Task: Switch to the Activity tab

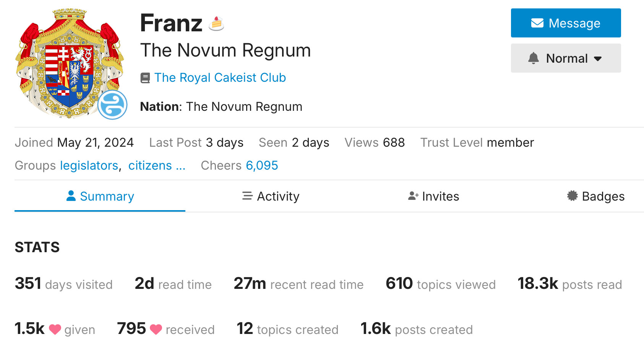Action: (271, 196)
